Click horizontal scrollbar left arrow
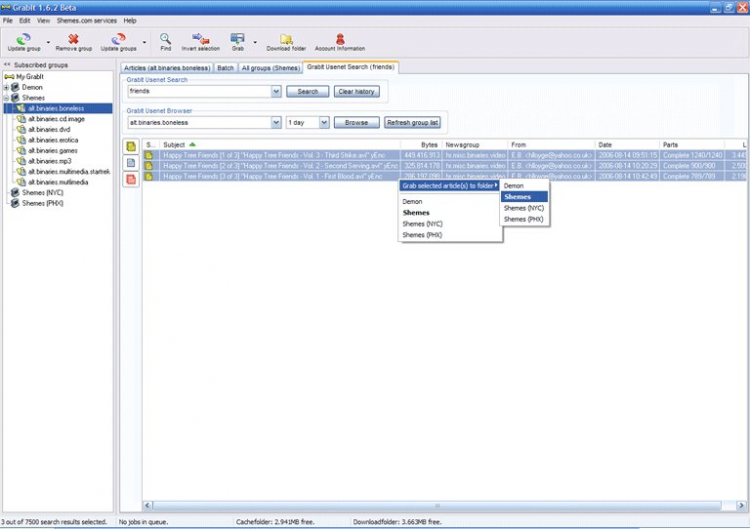Viewport: 750px width, 529px height. pyautogui.click(x=148, y=505)
